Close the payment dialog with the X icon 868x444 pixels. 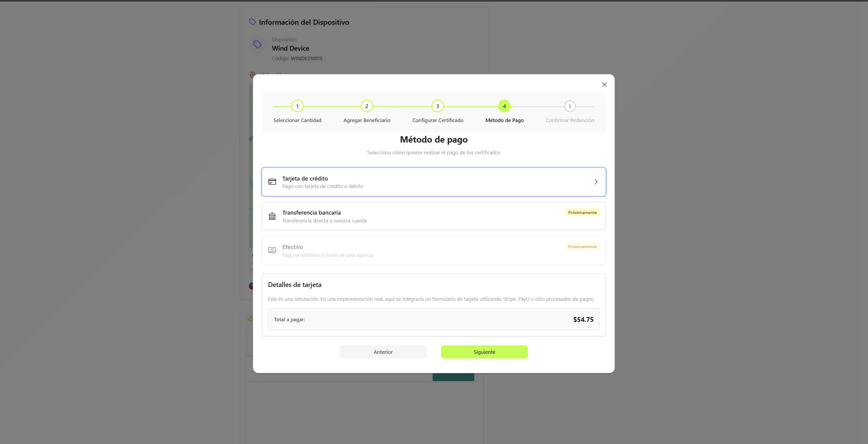(604, 84)
